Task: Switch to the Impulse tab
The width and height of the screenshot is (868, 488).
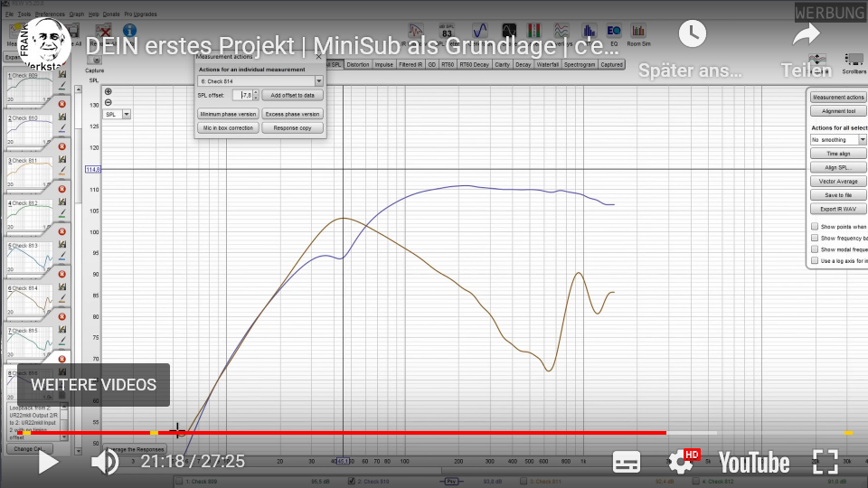Action: point(383,65)
